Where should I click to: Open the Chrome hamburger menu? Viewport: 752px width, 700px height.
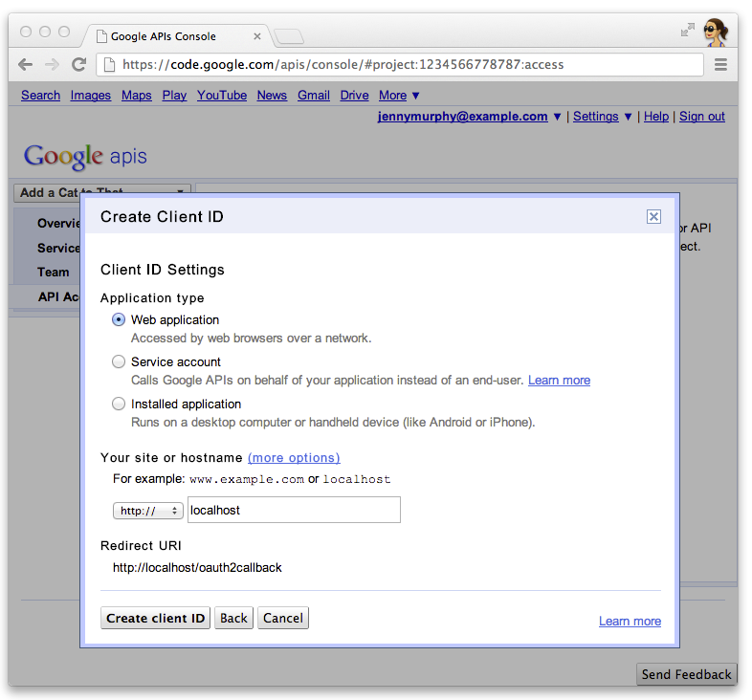click(x=720, y=65)
